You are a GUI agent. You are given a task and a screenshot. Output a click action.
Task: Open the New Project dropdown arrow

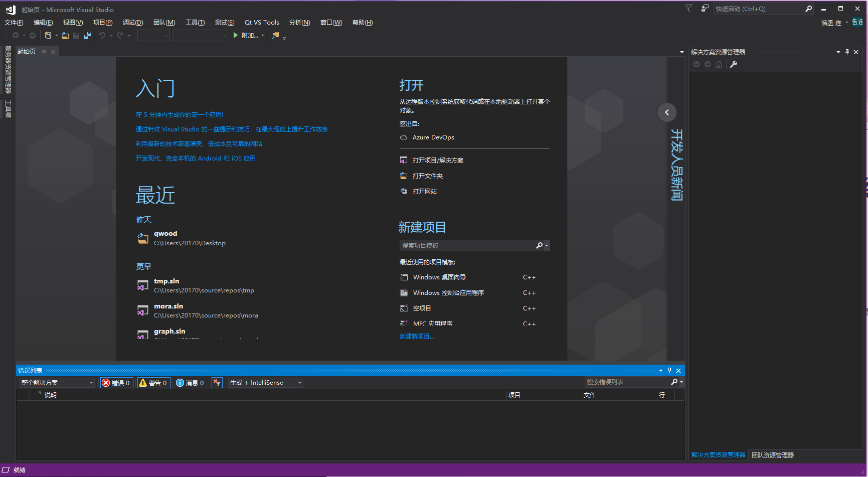(56, 36)
